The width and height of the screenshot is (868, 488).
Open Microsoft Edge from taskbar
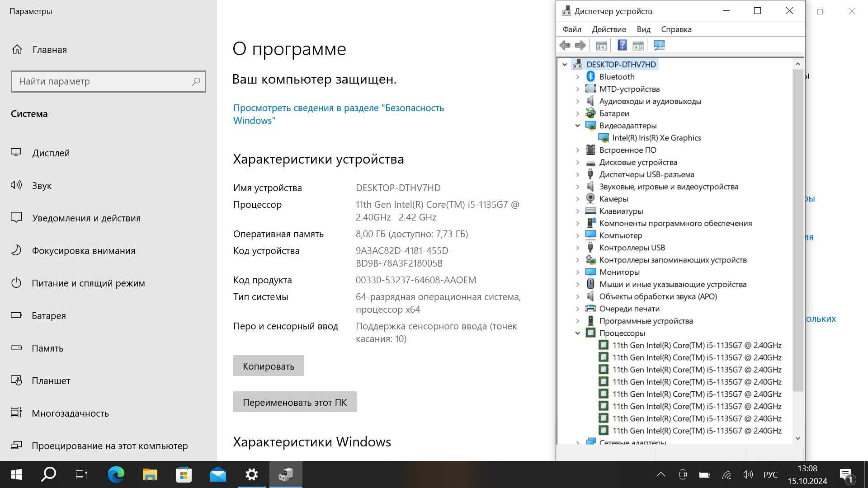click(x=116, y=474)
